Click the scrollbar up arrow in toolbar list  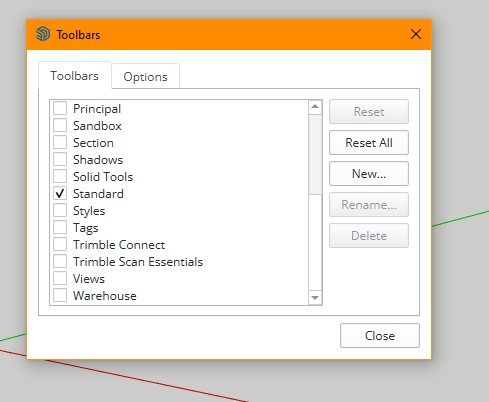(315, 107)
